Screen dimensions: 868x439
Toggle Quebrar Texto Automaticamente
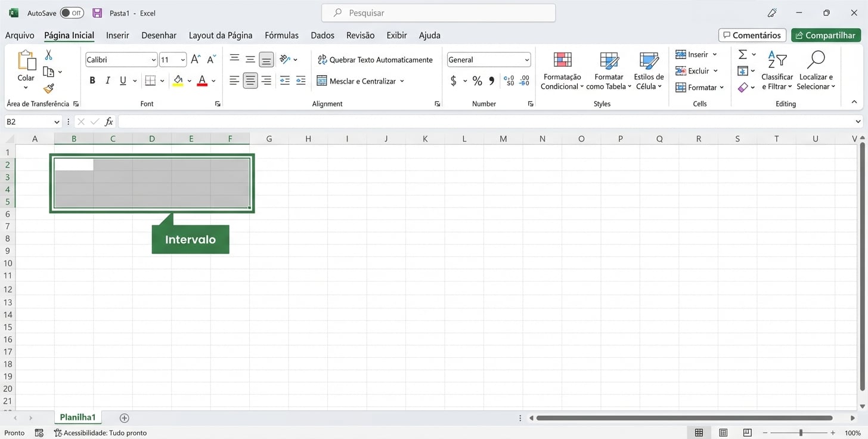pos(375,60)
